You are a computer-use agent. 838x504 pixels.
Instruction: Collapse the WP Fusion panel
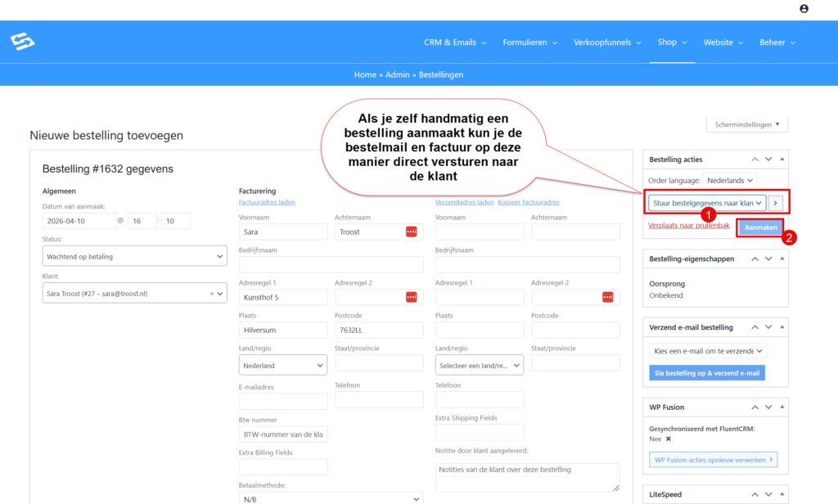click(x=781, y=407)
